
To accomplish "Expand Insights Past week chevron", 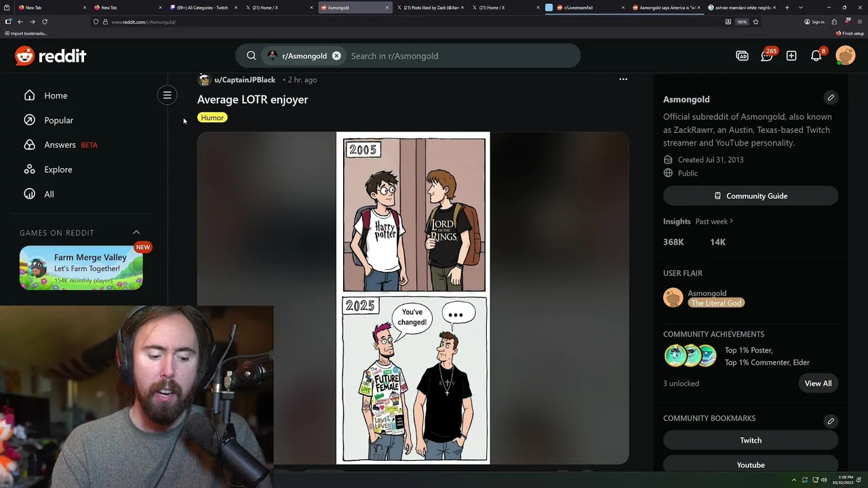I will 731,221.
